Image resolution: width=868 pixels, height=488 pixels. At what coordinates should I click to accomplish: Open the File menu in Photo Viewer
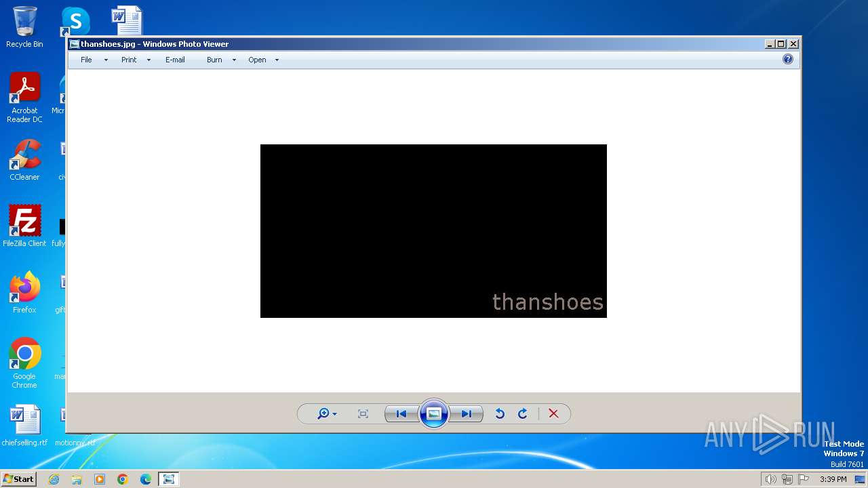coord(86,60)
